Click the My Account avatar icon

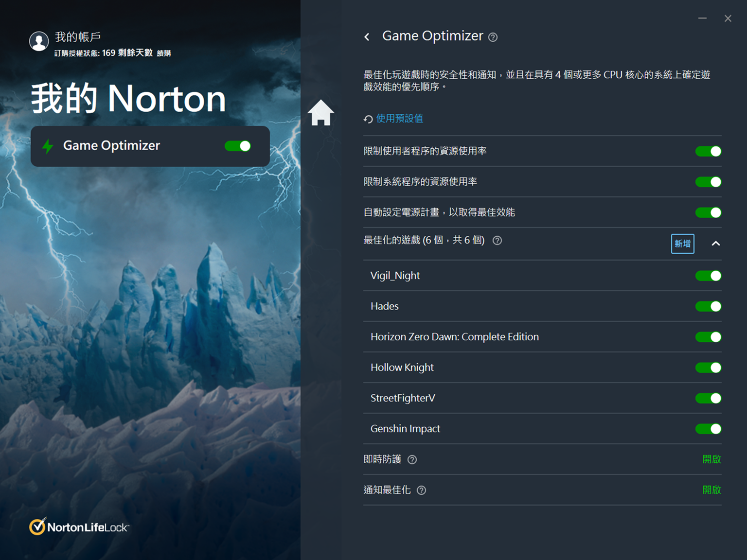39,41
